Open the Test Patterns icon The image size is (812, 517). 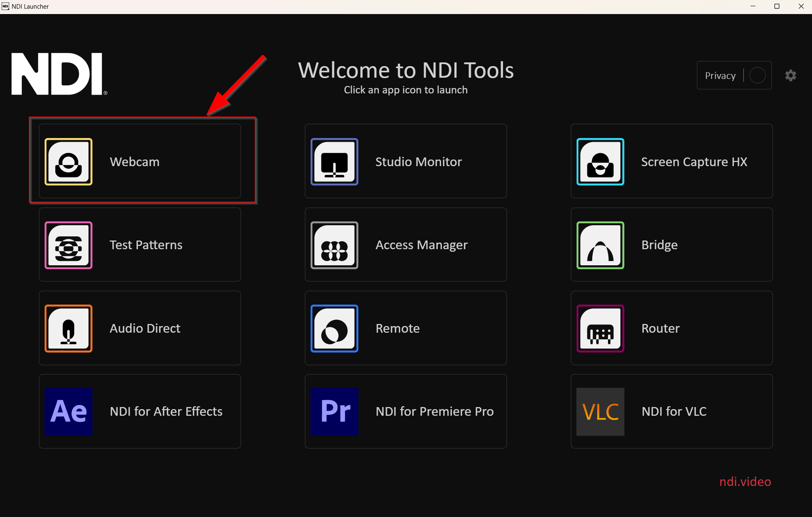[69, 245]
